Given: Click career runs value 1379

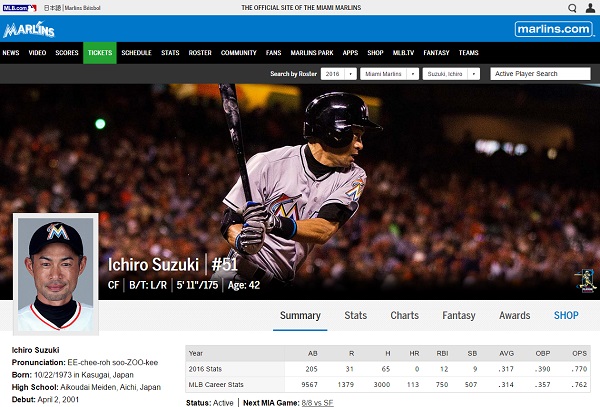Looking at the screenshot, I should coord(346,384).
